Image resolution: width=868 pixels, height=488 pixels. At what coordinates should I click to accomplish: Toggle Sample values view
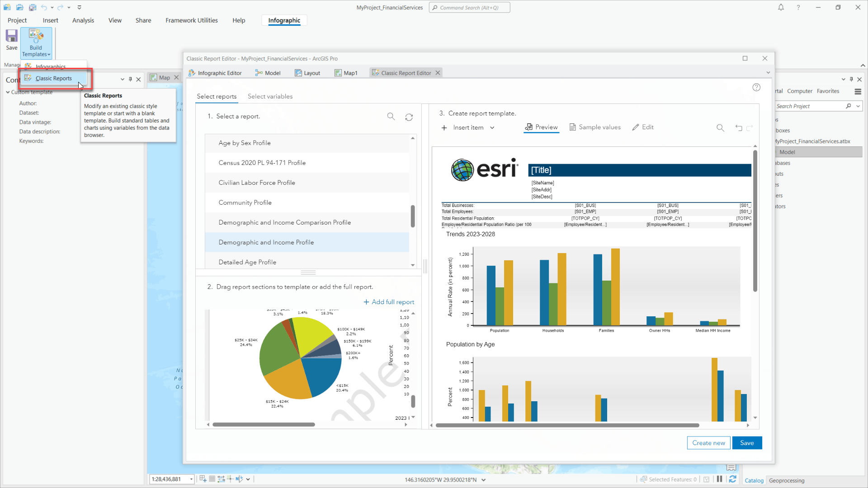(x=594, y=127)
